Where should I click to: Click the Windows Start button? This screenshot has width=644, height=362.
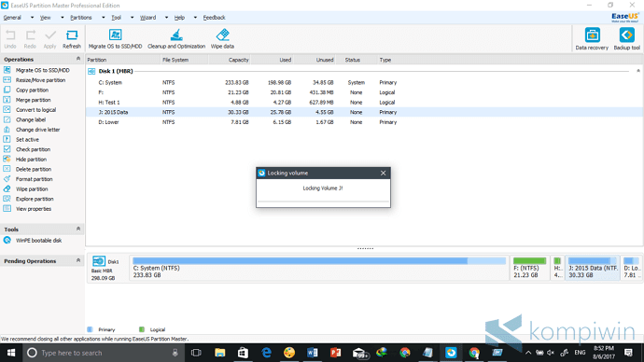11,353
